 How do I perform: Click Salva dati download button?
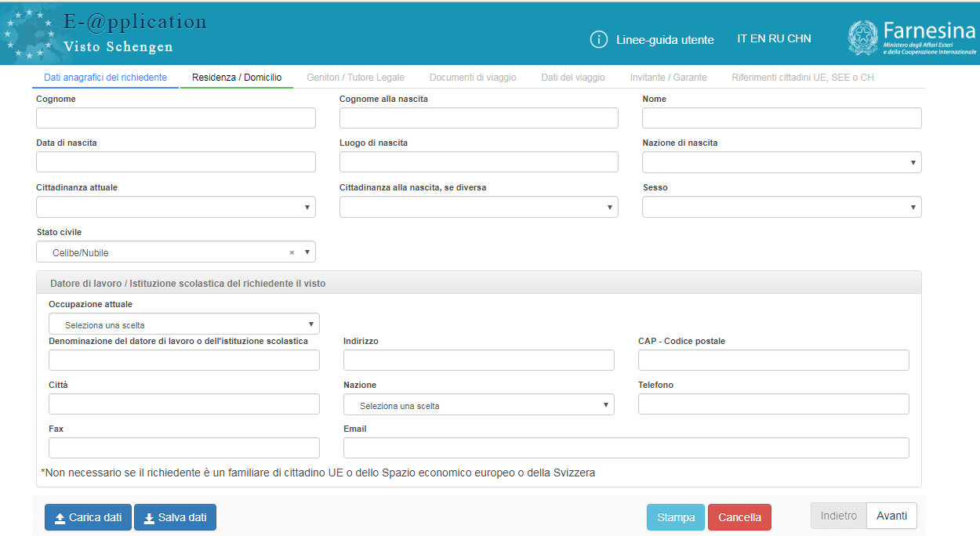[x=175, y=517]
